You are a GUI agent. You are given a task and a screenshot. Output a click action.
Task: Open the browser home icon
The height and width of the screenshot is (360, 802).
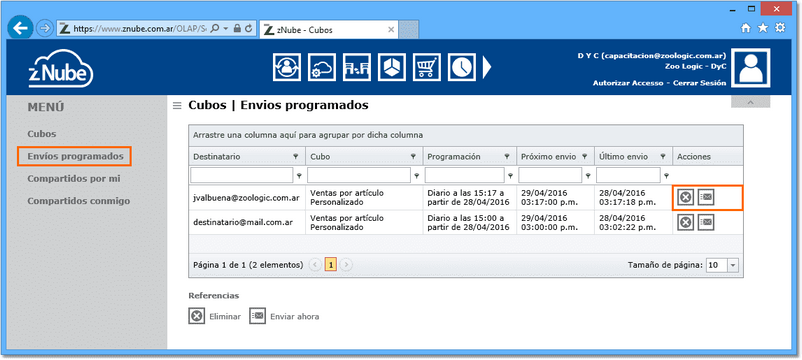pyautogui.click(x=746, y=29)
